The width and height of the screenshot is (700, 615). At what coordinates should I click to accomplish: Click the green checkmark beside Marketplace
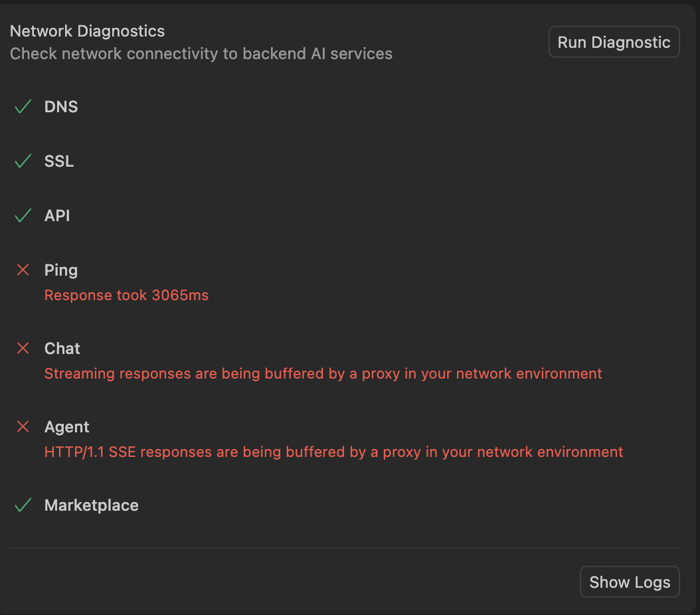[x=23, y=505]
